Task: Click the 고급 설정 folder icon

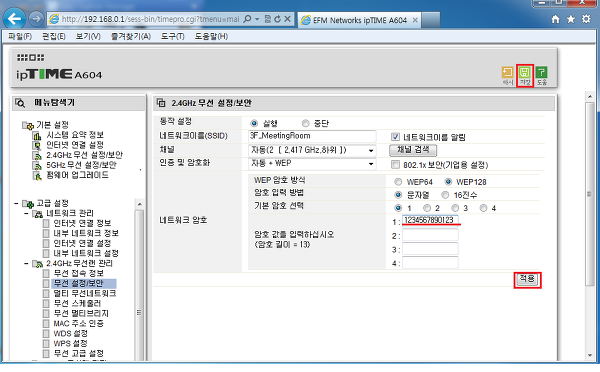Action: point(28,203)
